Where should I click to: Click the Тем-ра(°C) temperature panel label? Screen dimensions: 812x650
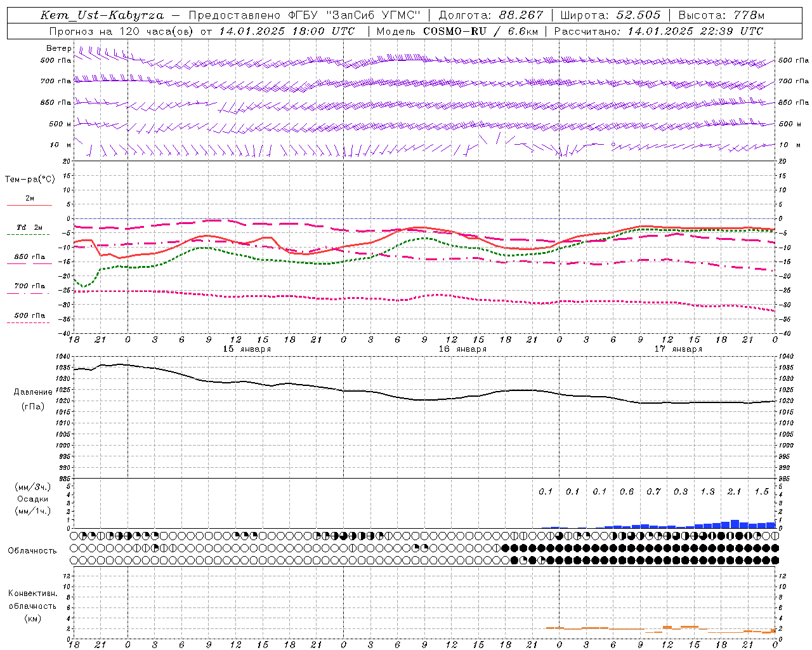coord(30,180)
